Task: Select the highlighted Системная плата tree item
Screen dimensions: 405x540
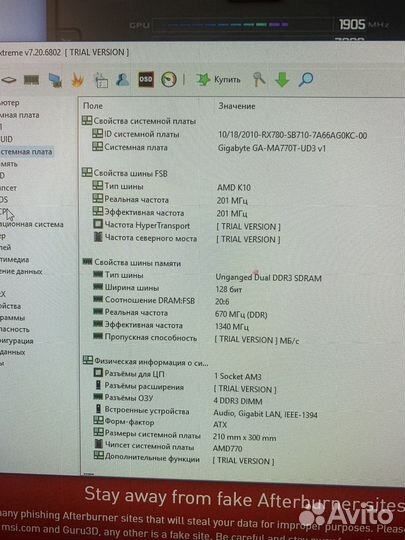Action: (26, 152)
